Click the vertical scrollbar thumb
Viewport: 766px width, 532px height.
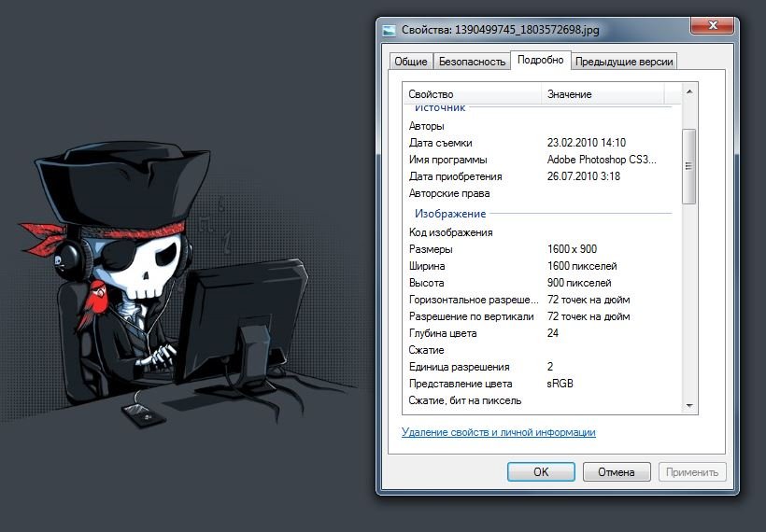[x=689, y=166]
